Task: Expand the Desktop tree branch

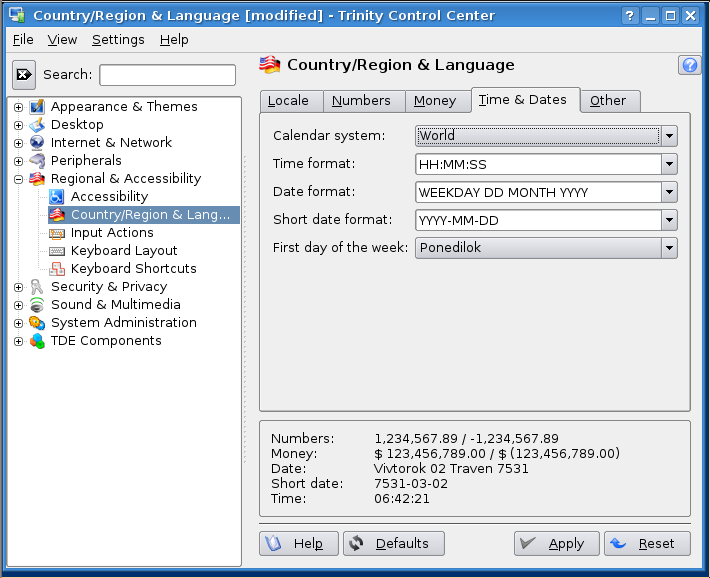Action: tap(19, 125)
